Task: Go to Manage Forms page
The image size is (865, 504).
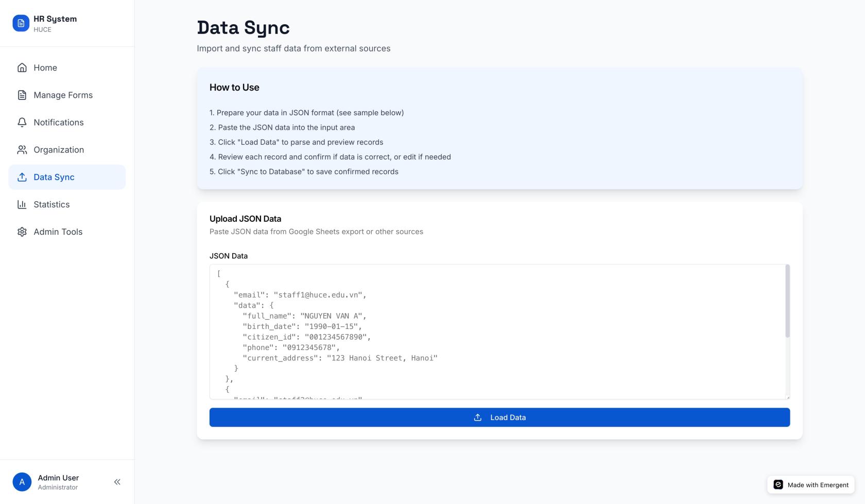Action: pyautogui.click(x=63, y=95)
